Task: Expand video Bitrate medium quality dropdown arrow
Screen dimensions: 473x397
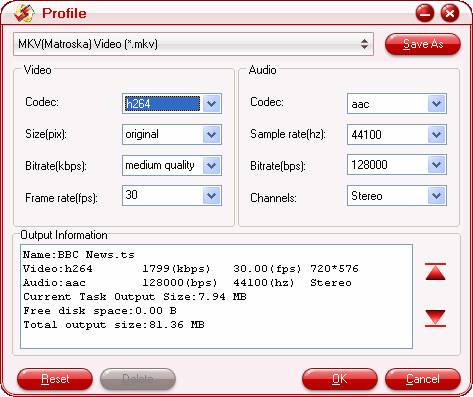Action: pos(211,165)
